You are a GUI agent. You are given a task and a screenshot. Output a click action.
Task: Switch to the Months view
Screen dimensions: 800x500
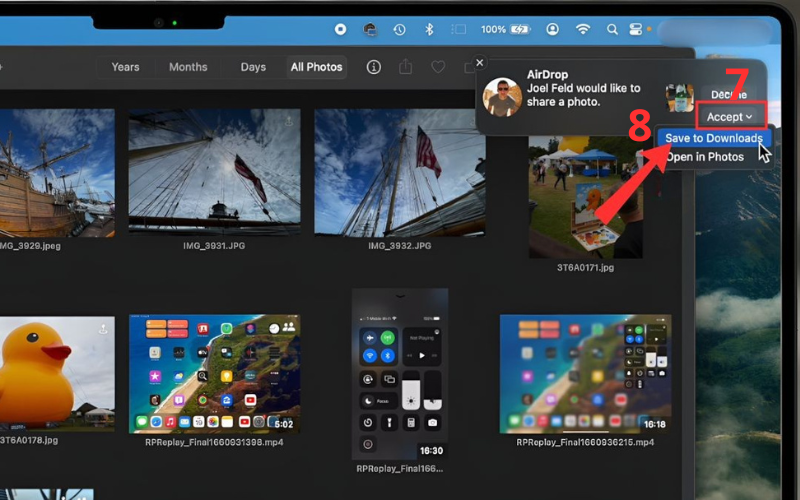[x=188, y=67]
